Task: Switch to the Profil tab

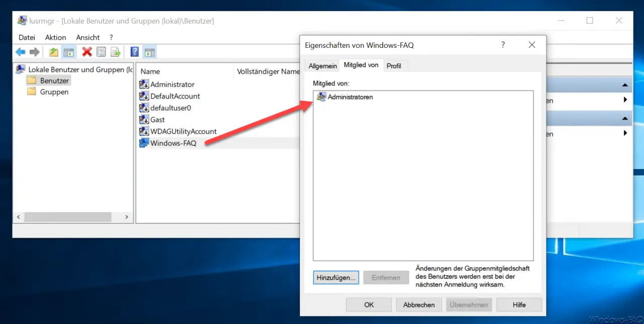Action: tap(394, 66)
